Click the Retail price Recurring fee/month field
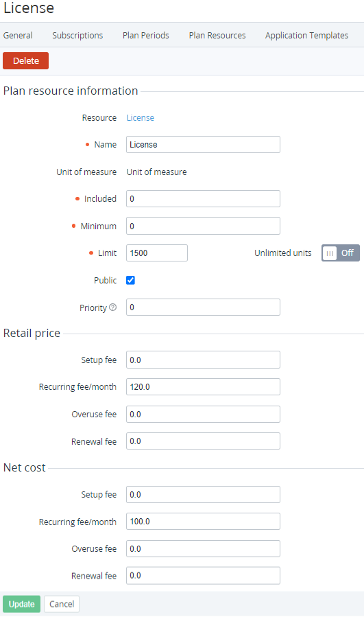This screenshot has height=617, width=364. [203, 387]
